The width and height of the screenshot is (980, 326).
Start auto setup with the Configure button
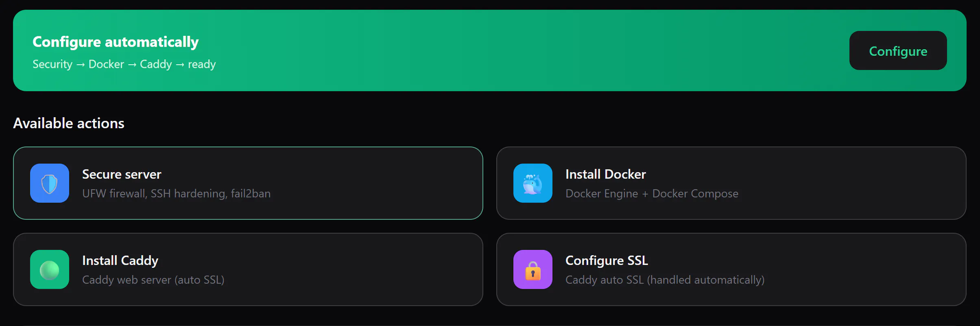[898, 50]
